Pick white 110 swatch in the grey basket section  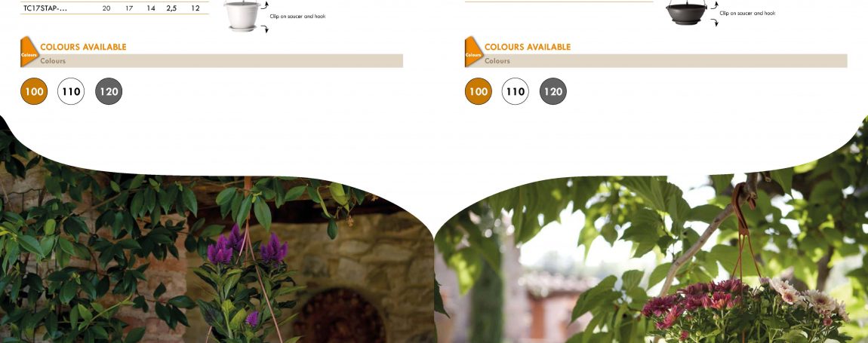pos(516,91)
